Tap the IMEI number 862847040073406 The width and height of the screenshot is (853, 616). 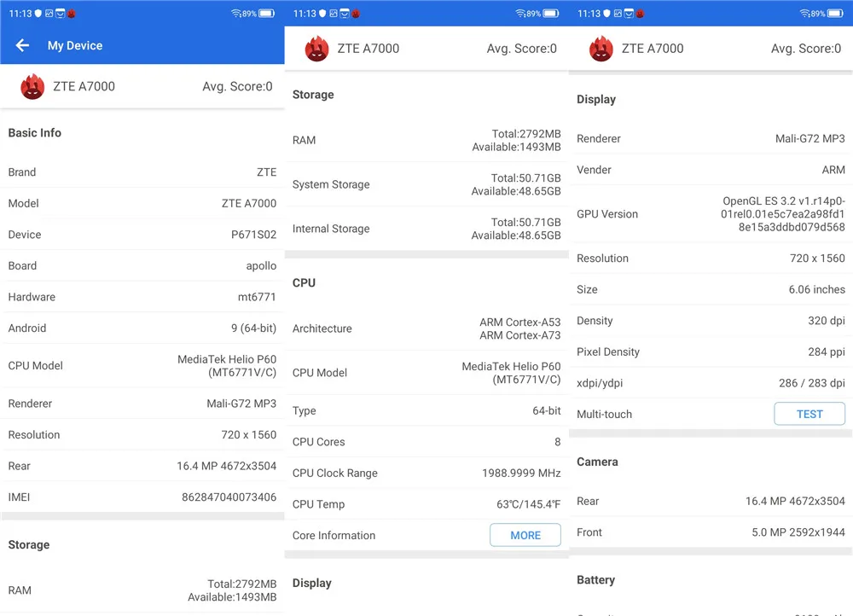click(229, 497)
